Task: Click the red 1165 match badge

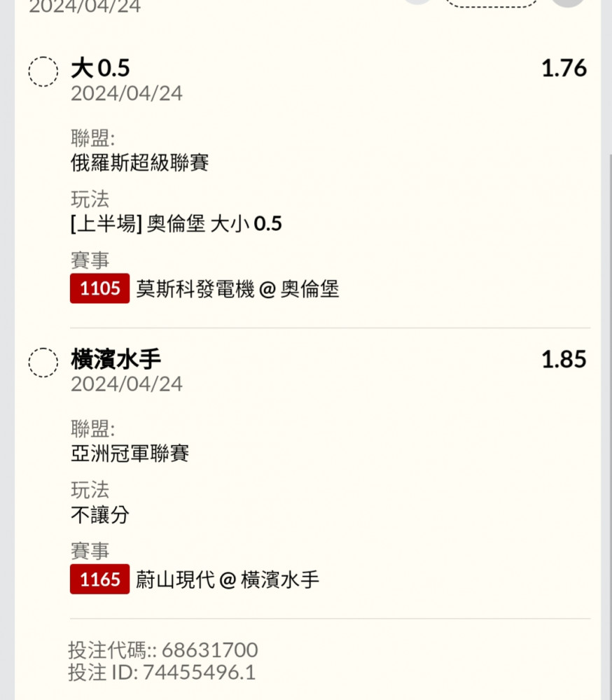Action: pos(99,580)
